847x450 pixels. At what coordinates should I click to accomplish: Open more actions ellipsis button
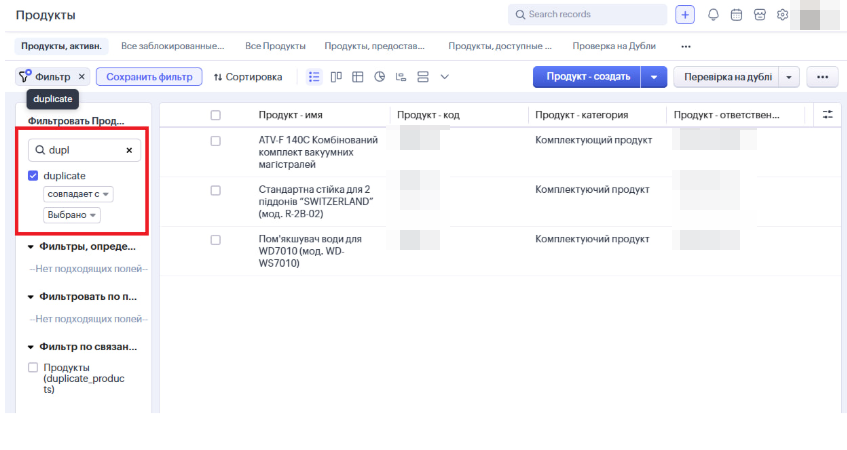click(x=822, y=77)
